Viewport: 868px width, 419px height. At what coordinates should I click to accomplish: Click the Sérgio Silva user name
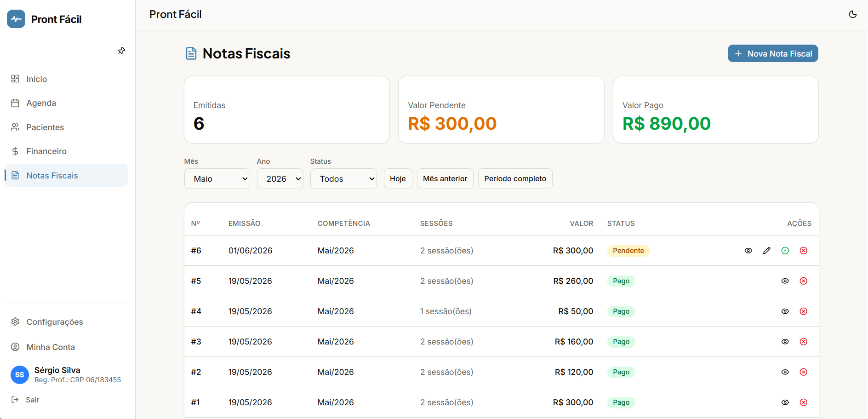click(57, 370)
